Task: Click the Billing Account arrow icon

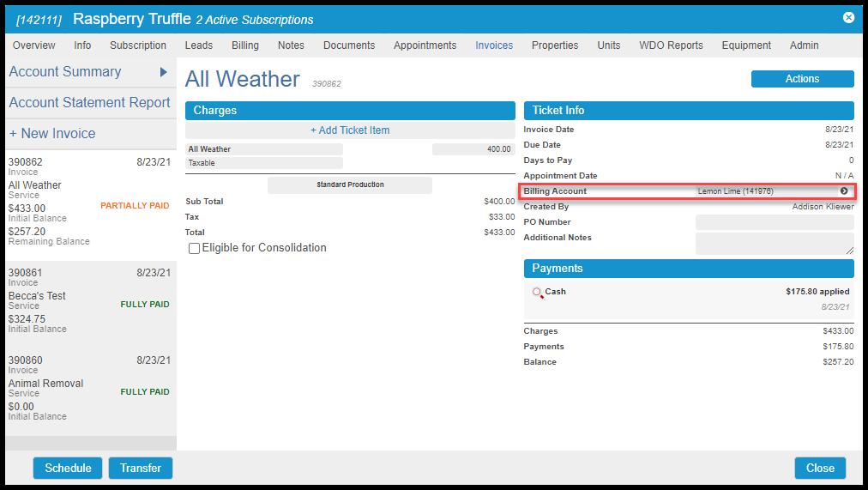Action: (844, 191)
